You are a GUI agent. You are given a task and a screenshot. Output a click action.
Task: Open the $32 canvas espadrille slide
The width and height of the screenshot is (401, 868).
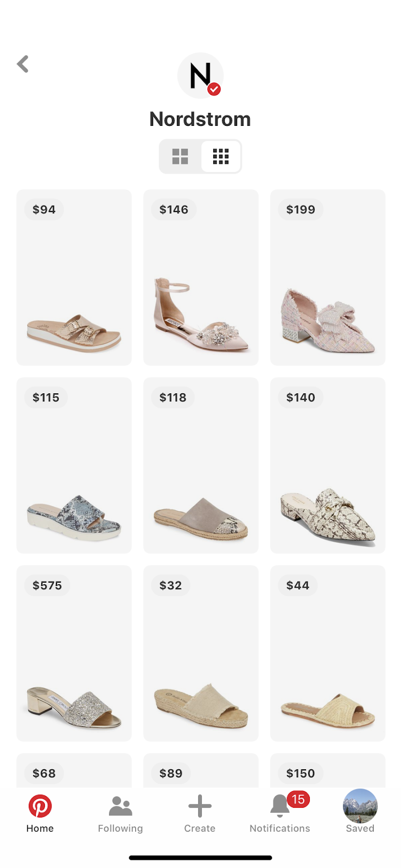[201, 653]
